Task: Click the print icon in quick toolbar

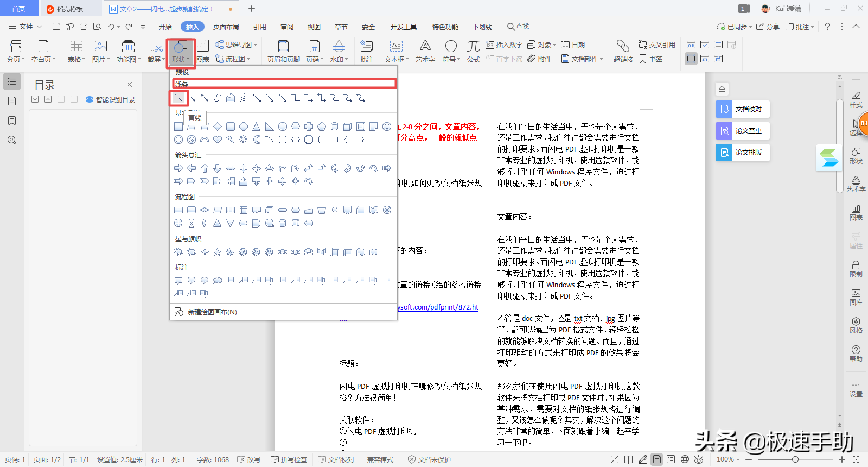Action: pos(84,27)
